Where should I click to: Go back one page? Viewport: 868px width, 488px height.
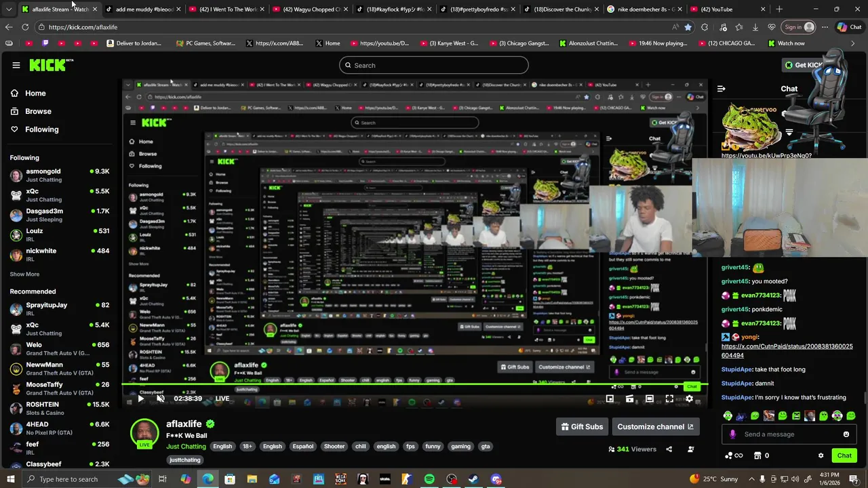pyautogui.click(x=9, y=27)
